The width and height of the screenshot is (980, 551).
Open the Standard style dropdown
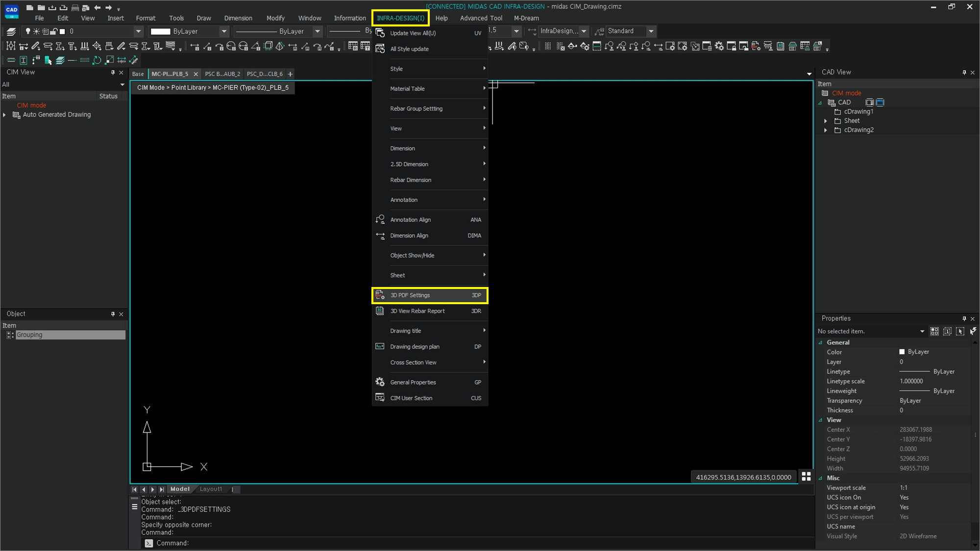tap(651, 31)
